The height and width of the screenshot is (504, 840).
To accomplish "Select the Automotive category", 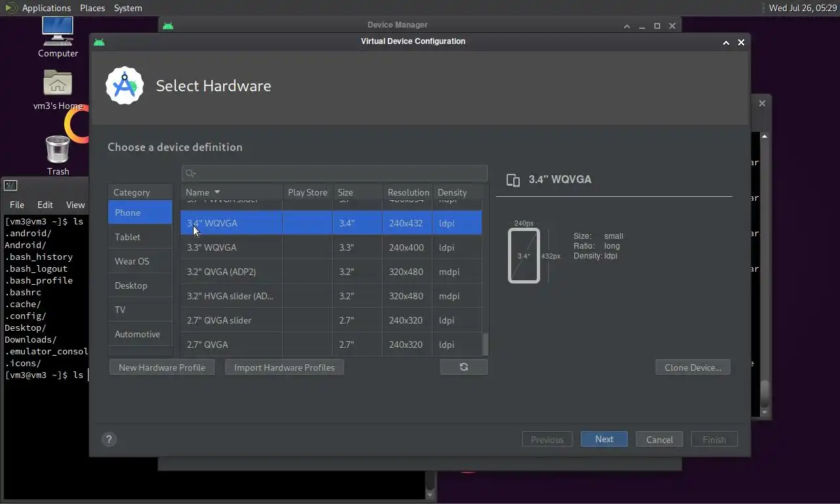I will [x=140, y=334].
